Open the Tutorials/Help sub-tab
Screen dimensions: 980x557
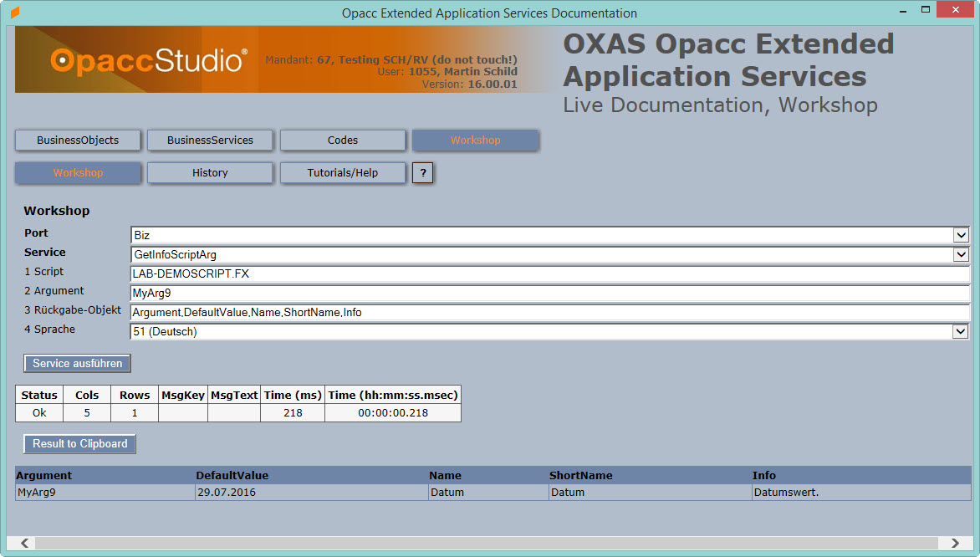click(343, 172)
